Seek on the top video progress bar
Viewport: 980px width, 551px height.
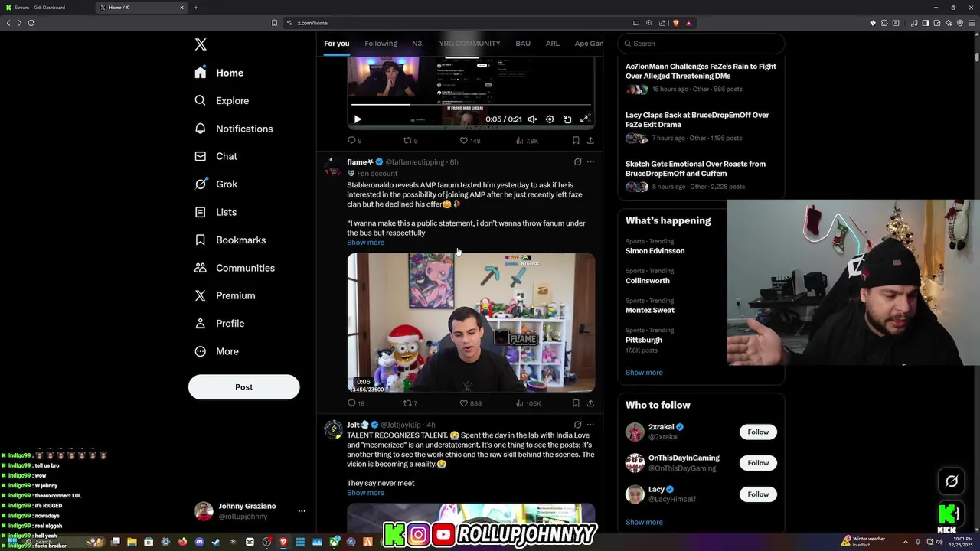[x=471, y=104]
